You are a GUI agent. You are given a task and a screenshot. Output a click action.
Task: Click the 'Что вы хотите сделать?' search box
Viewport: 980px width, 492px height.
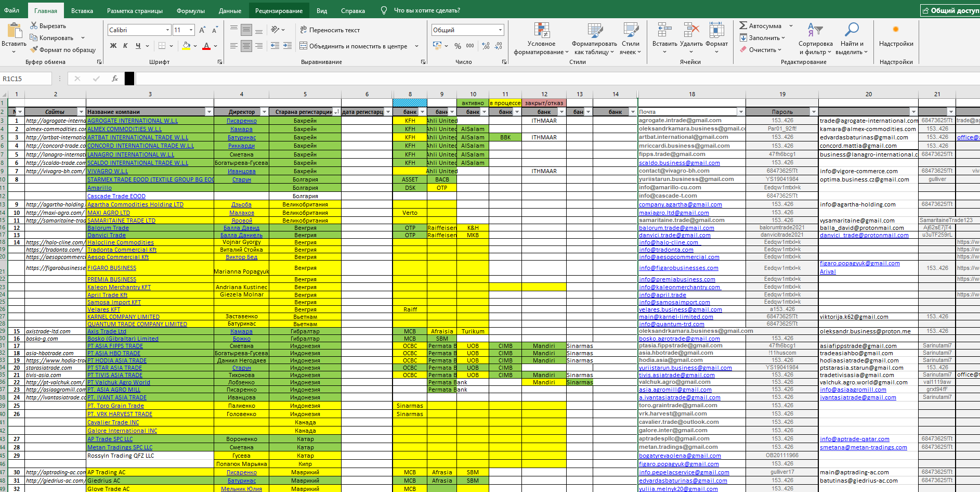pyautogui.click(x=427, y=10)
